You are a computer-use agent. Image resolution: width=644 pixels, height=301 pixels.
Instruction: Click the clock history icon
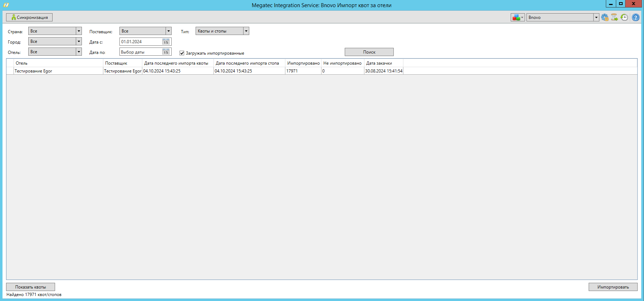(x=624, y=17)
